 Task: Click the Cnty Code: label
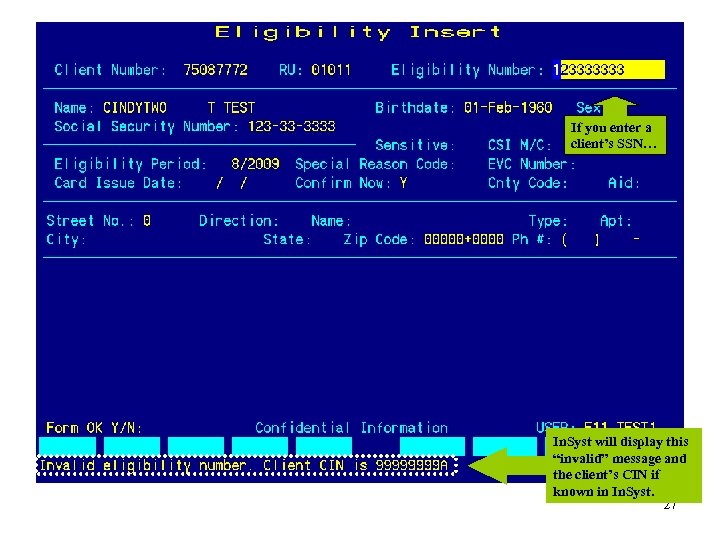coord(528,183)
